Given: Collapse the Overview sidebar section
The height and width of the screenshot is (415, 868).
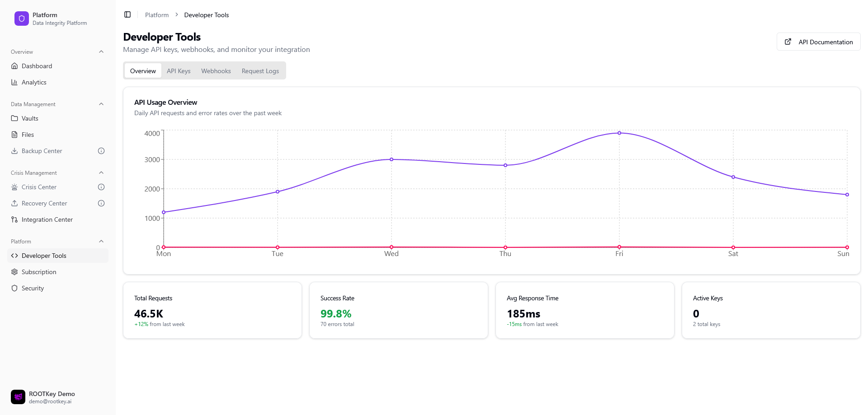Looking at the screenshot, I should [101, 52].
